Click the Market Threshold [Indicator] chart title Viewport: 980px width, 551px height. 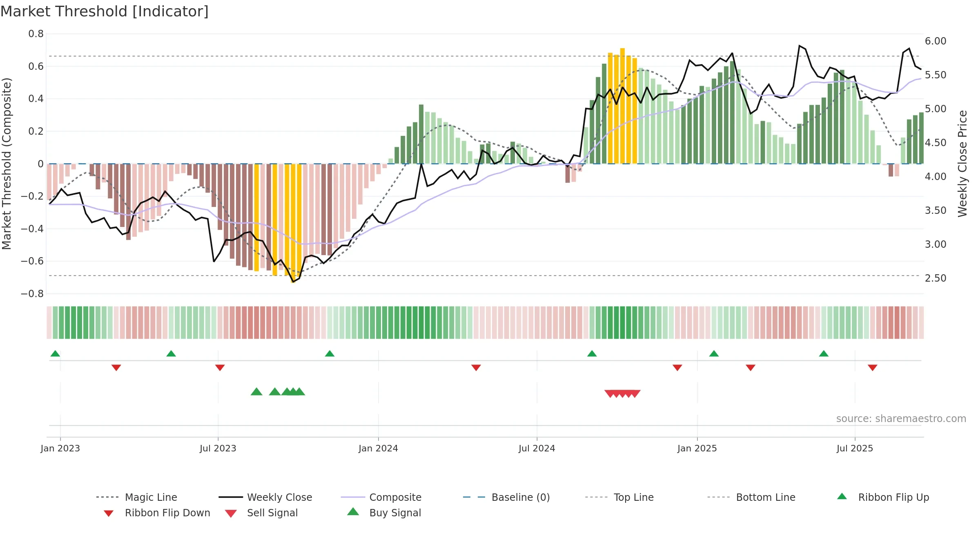tap(105, 11)
